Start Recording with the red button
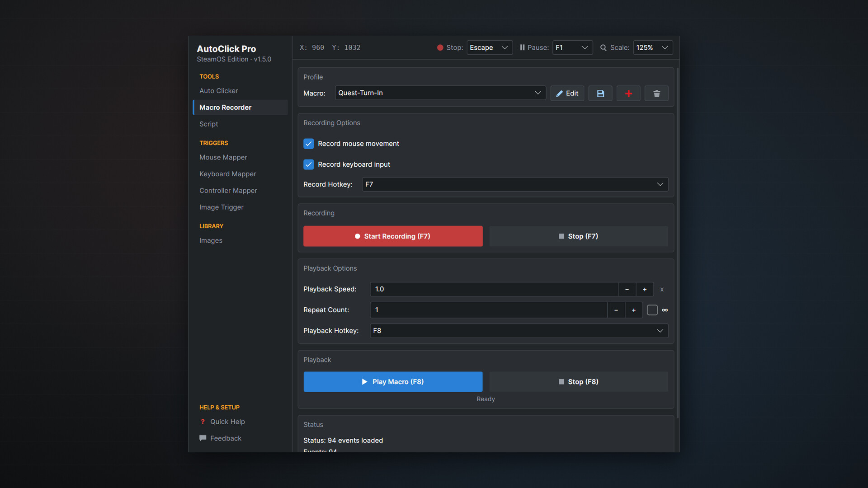This screenshot has width=868, height=488. click(393, 236)
